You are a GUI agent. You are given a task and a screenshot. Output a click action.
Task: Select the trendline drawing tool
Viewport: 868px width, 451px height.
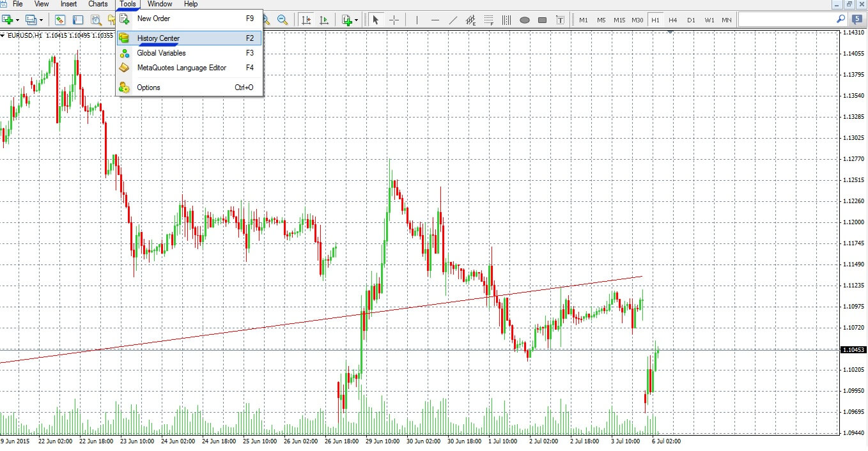[453, 20]
